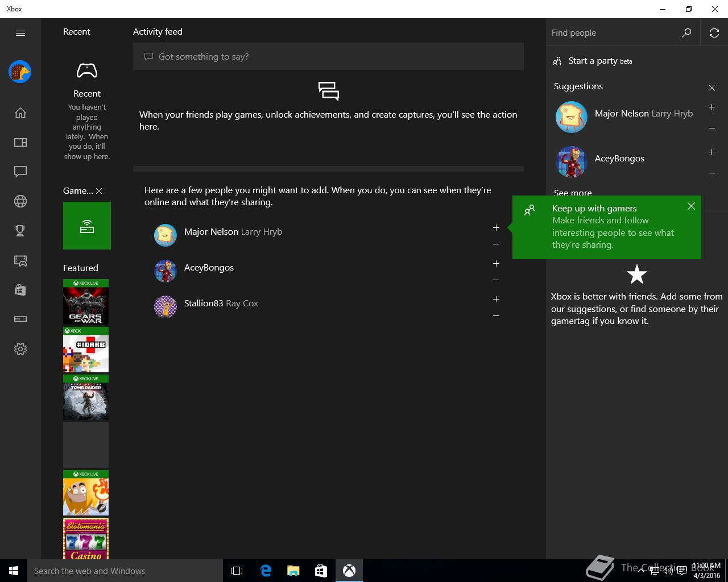Open Slotomania Casino featured thumbnail
Viewport: 728px width, 582px height.
point(86,538)
